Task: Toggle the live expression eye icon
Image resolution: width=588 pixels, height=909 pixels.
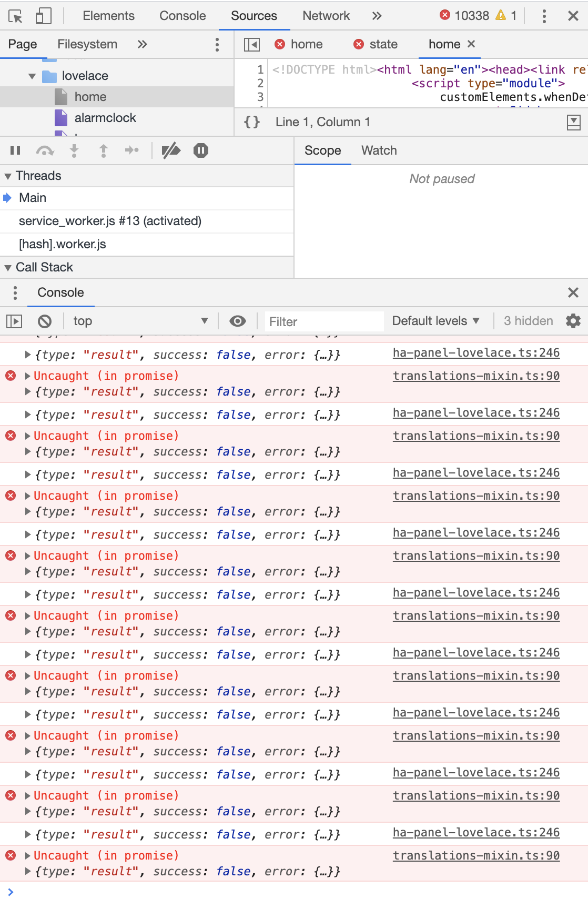Action: point(238,321)
